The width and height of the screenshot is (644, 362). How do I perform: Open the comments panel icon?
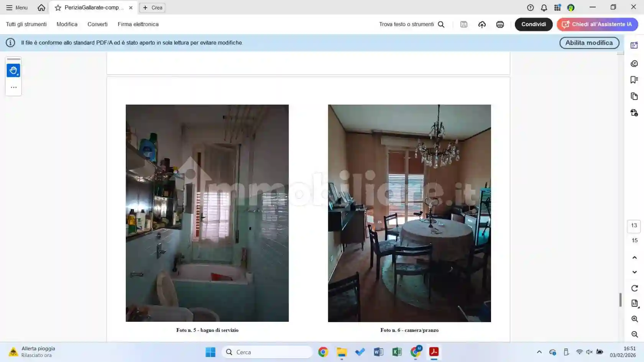pos(634,64)
